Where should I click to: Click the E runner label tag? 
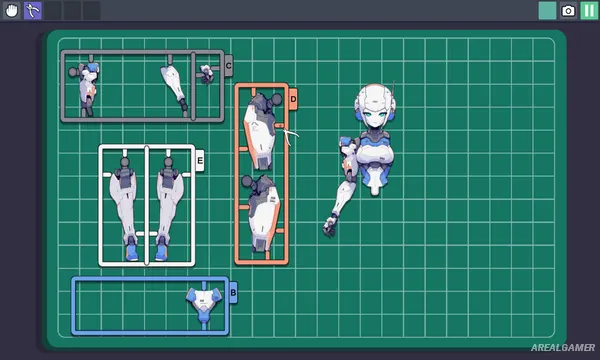[200, 161]
